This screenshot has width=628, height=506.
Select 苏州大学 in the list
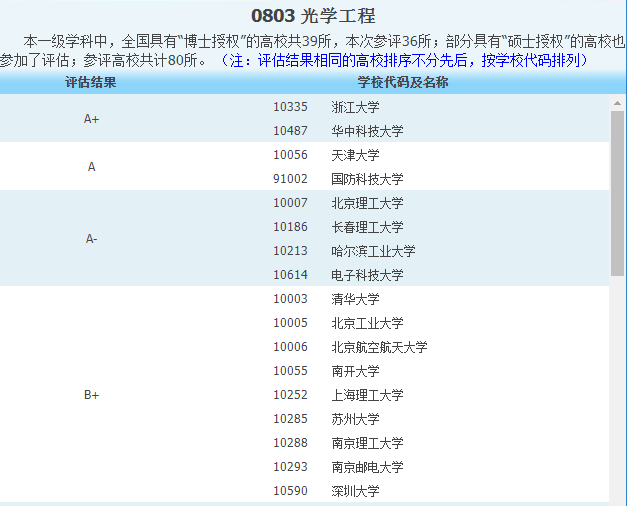pos(355,419)
